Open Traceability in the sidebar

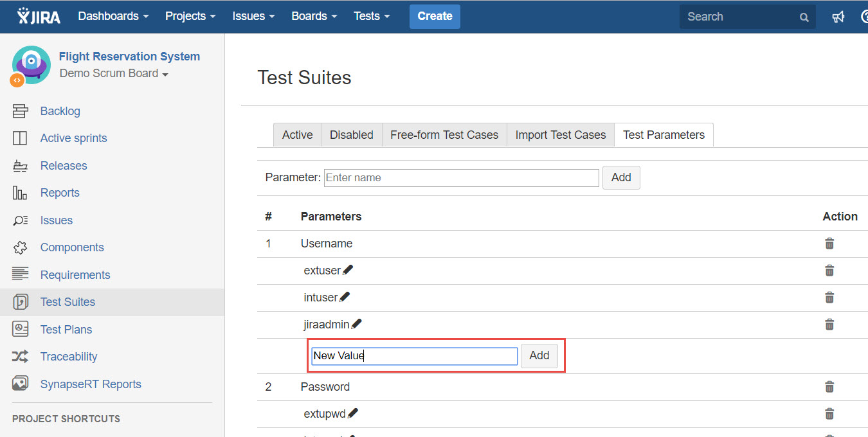coord(69,357)
